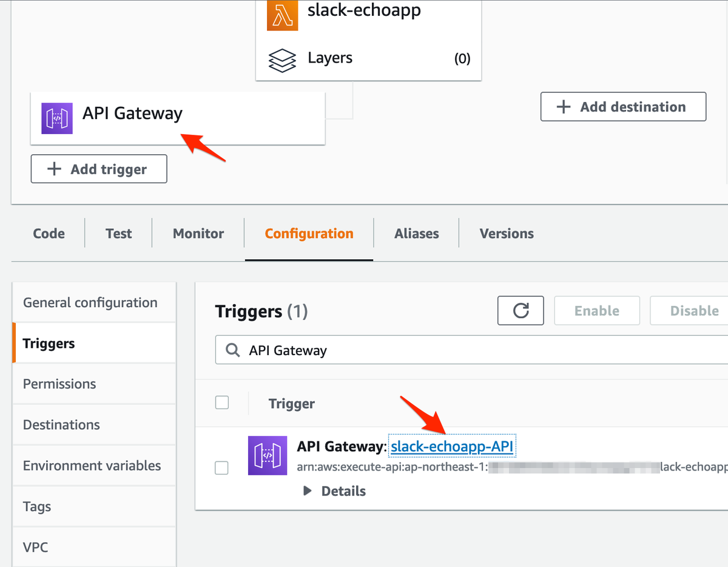The width and height of the screenshot is (728, 567).
Task: Open the slack-echoapp-API link
Action: (x=452, y=447)
